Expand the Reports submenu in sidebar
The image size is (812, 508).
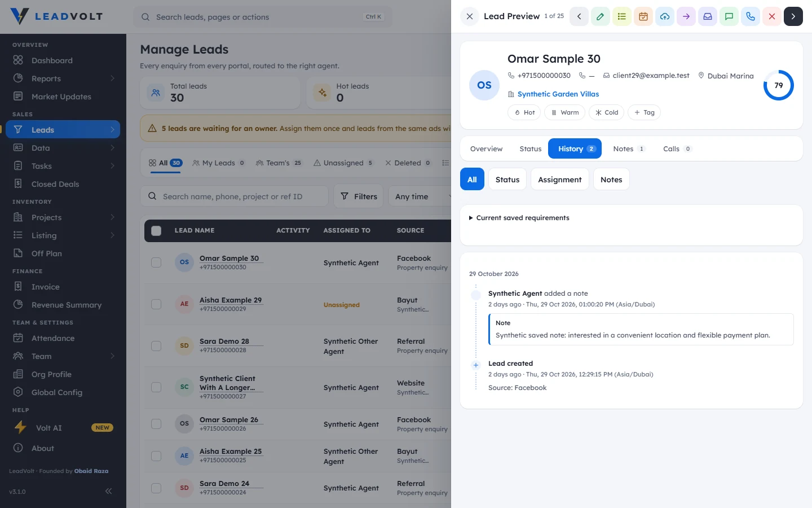112,78
